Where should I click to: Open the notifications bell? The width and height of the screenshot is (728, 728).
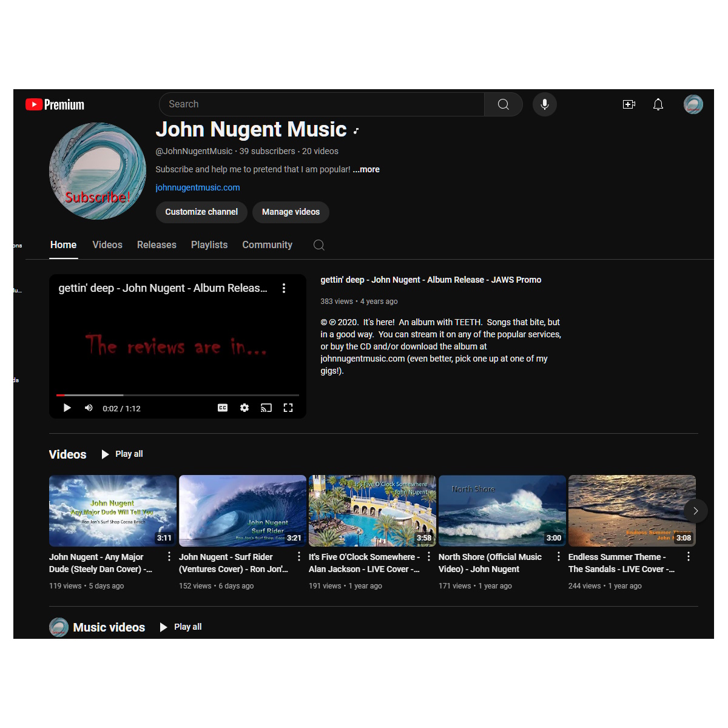(658, 104)
